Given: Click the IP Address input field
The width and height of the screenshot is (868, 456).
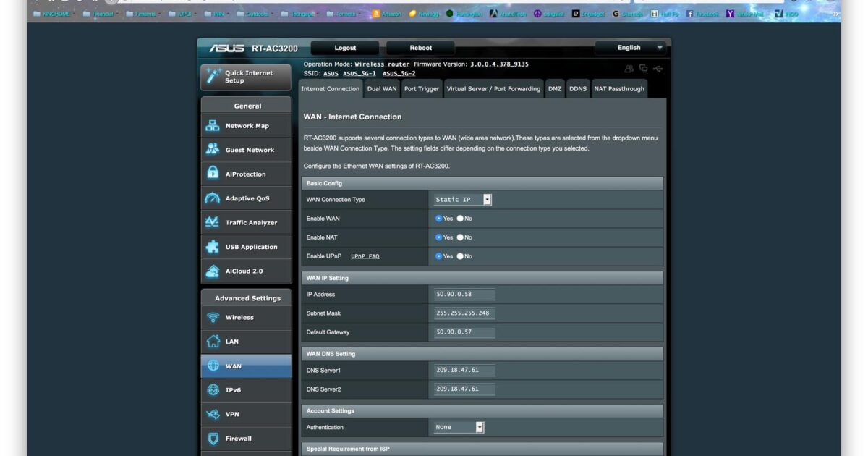Looking at the screenshot, I should (x=464, y=295).
